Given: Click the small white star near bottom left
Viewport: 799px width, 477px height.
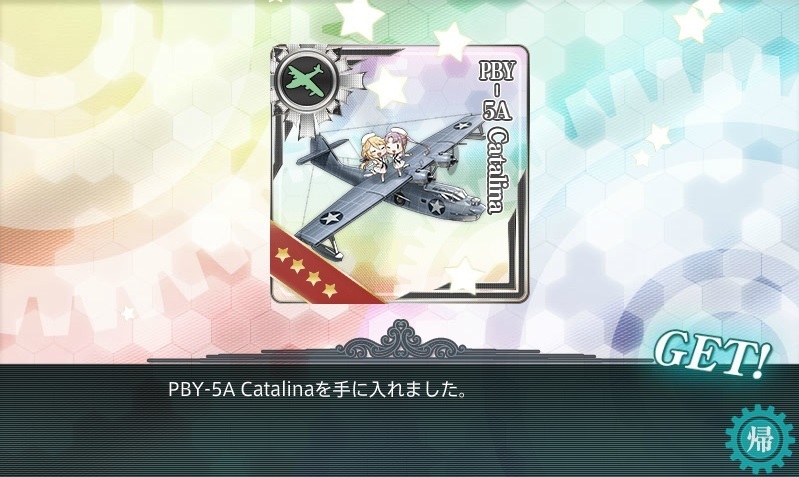Looking at the screenshot, I should pyautogui.click(x=128, y=312).
